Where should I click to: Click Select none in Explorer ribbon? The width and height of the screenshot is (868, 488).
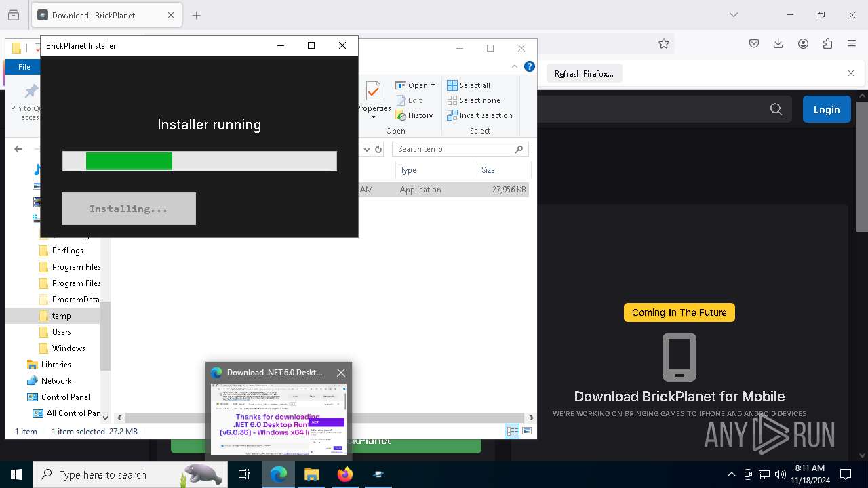pos(474,100)
